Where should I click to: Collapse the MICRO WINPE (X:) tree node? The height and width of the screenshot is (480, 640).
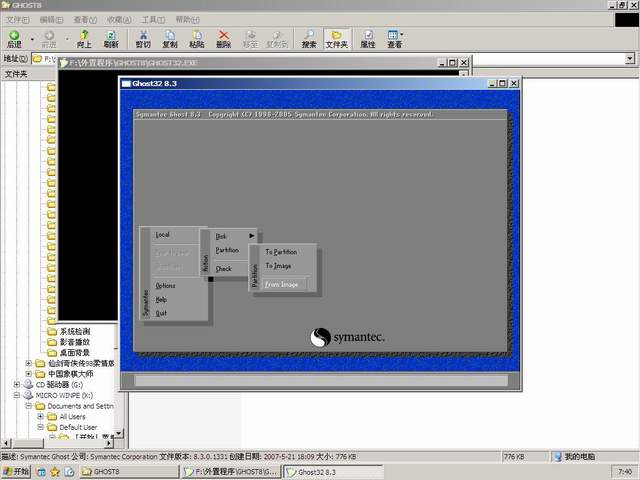coord(17,395)
